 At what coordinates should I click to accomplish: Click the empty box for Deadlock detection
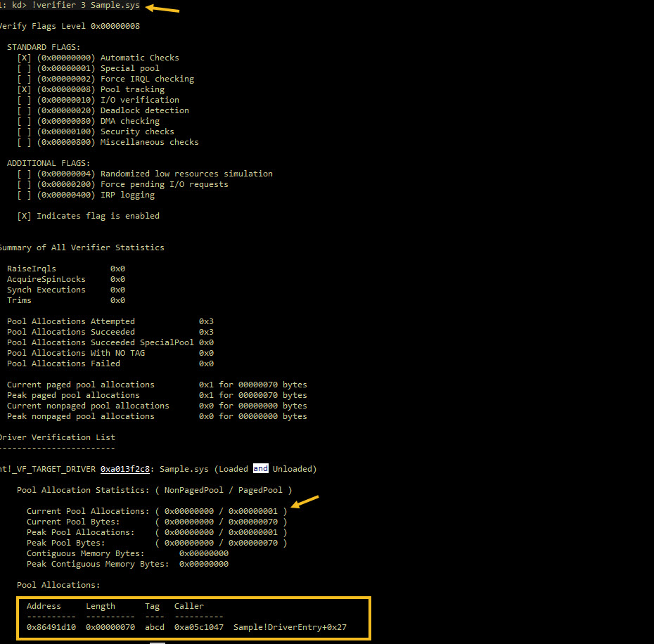click(x=24, y=110)
